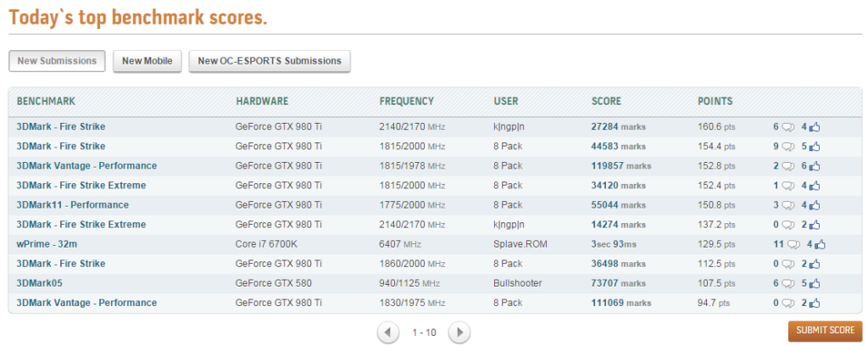Image resolution: width=868 pixels, height=346 pixels.
Task: Click thumbs-up for 119857 marks Vantage score
Action: pos(815,166)
